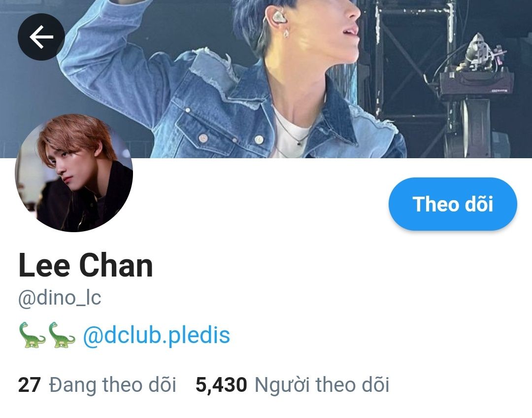View the 5,430 Người theo dõi list
532x418 pixels.
(292, 385)
